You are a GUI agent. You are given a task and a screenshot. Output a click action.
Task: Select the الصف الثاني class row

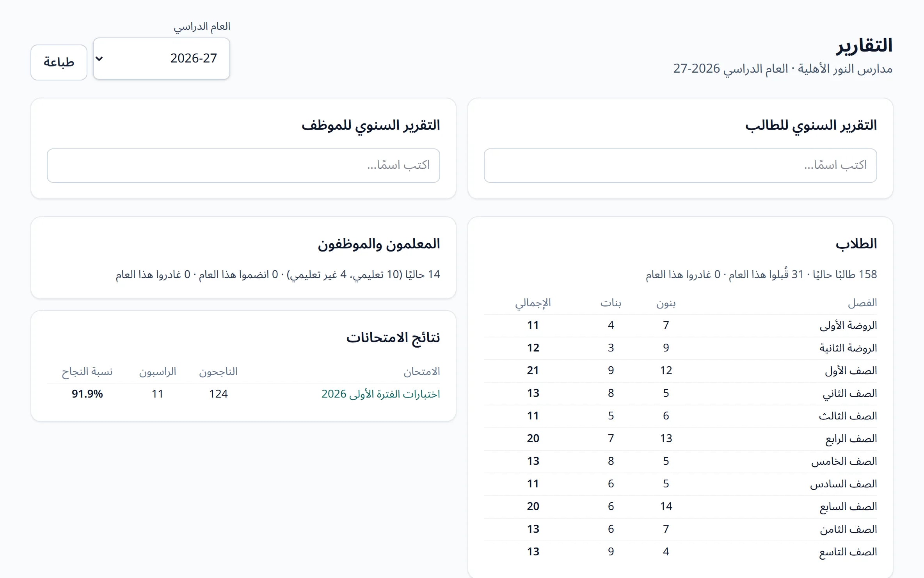click(x=680, y=393)
